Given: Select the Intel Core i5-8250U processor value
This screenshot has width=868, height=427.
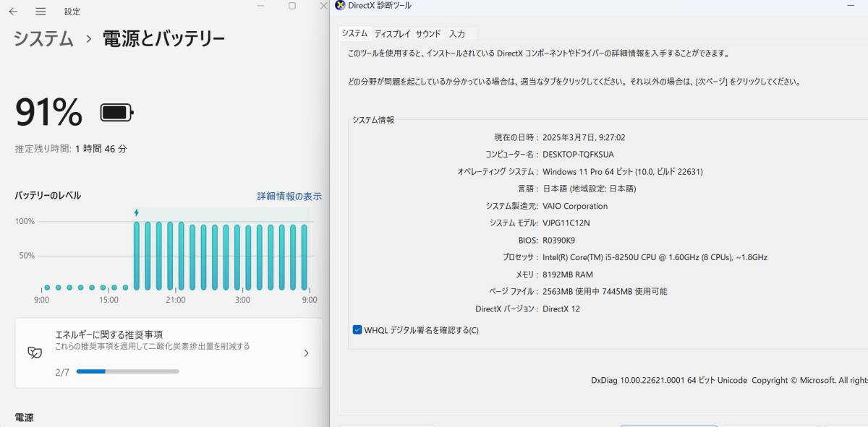Looking at the screenshot, I should click(655, 257).
